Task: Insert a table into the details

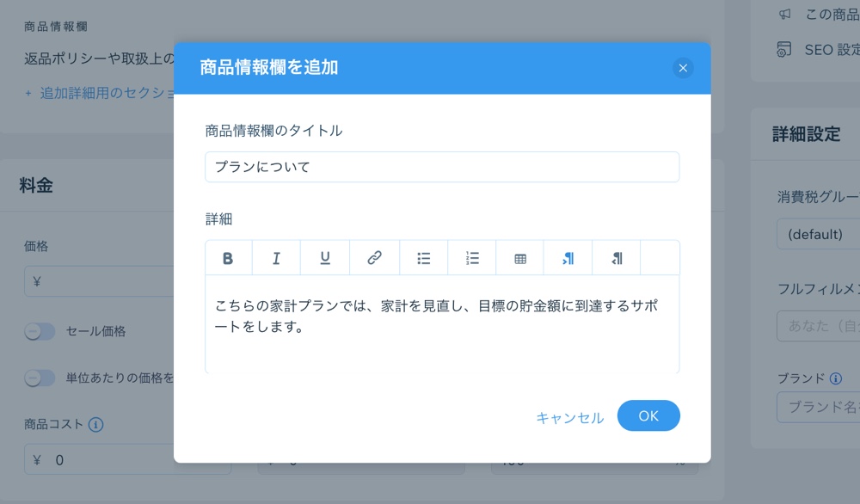Action: click(x=519, y=257)
